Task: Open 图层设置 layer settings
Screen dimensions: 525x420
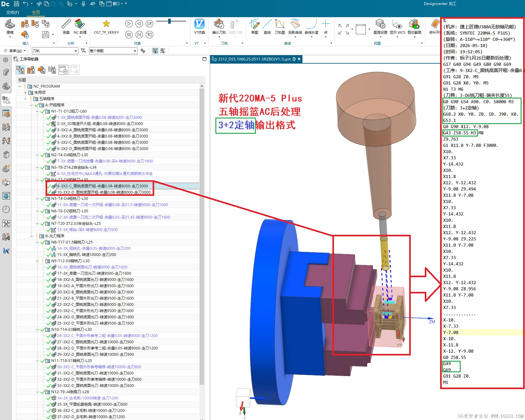Action: point(380,24)
